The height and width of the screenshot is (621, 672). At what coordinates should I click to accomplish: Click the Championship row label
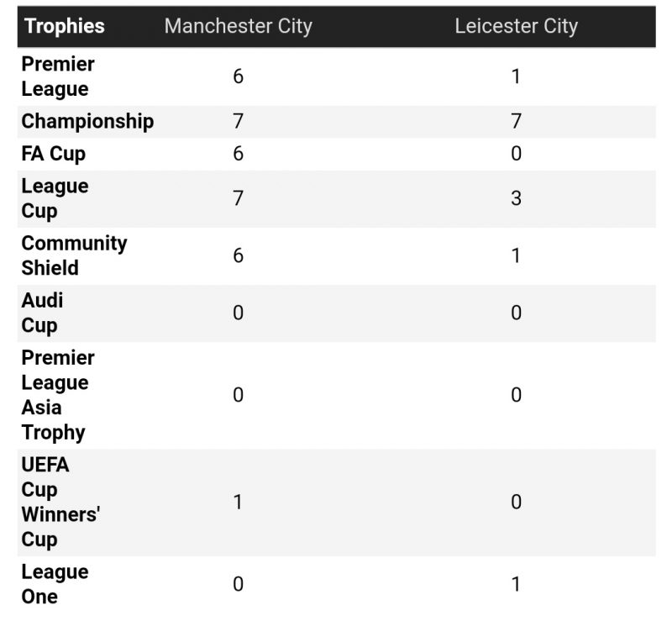coord(87,121)
